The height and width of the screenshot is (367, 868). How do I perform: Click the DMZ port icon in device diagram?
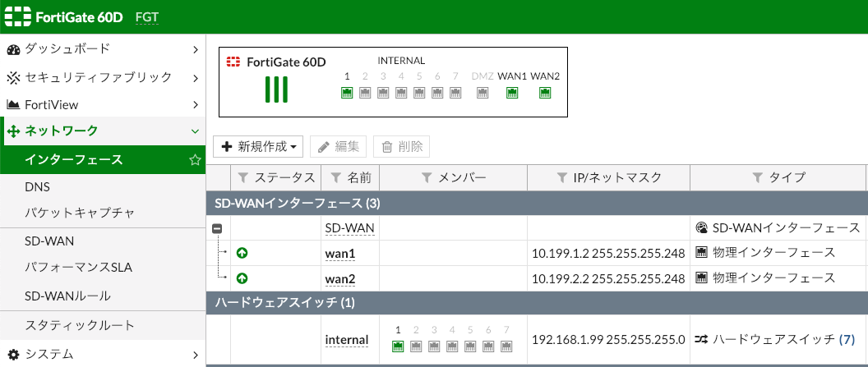pyautogui.click(x=482, y=93)
